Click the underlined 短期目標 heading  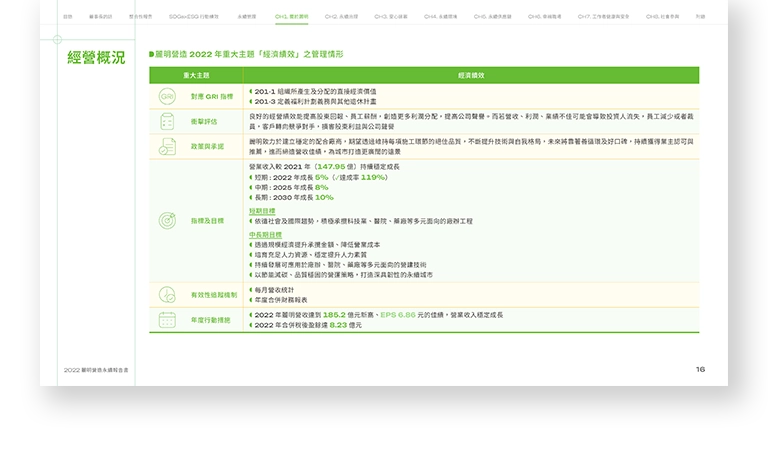(262, 211)
